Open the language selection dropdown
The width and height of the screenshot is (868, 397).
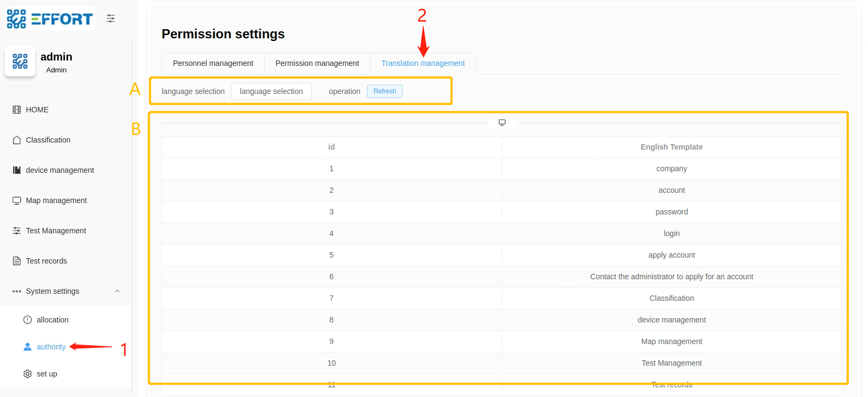pyautogui.click(x=271, y=91)
